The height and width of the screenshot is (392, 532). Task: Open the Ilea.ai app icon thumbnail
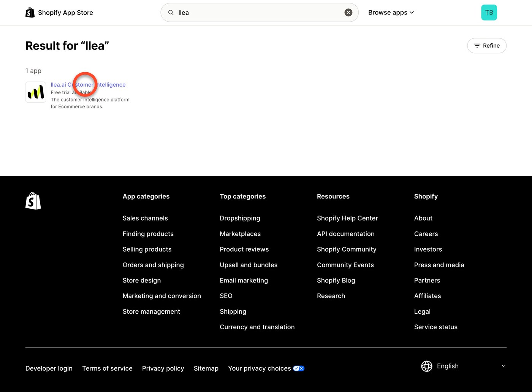(x=36, y=92)
